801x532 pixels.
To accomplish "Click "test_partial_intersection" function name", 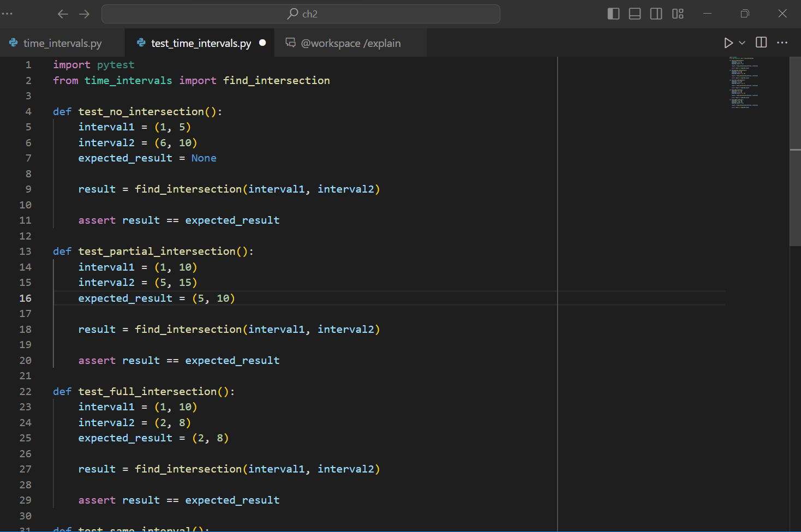I will click(x=157, y=252).
